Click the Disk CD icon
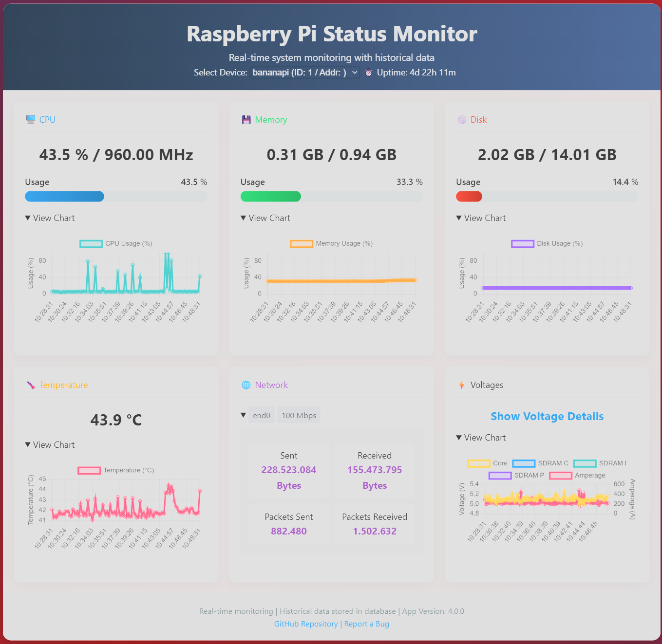 tap(461, 119)
